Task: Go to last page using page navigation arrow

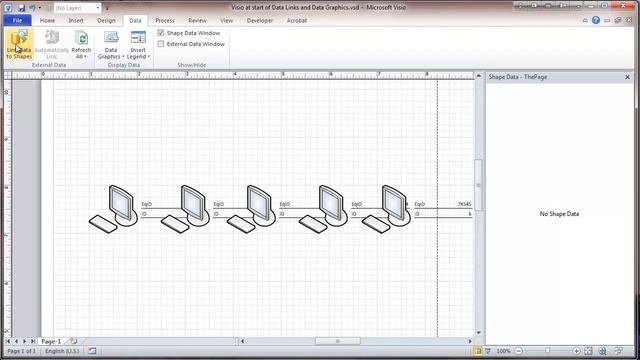Action: (33, 341)
